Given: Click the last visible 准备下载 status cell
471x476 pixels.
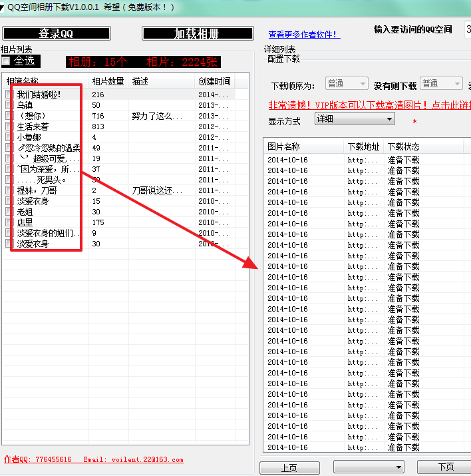Looking at the screenshot, I should (x=403, y=447).
